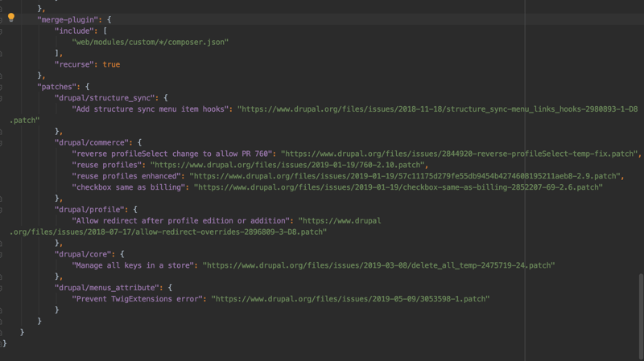
Task: Click the "include" key
Action: 76,31
